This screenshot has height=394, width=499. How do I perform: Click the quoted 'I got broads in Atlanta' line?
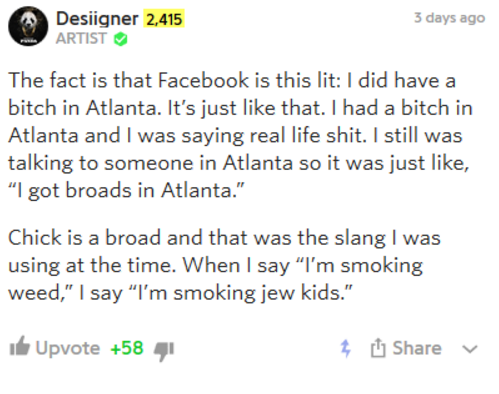tap(126, 191)
